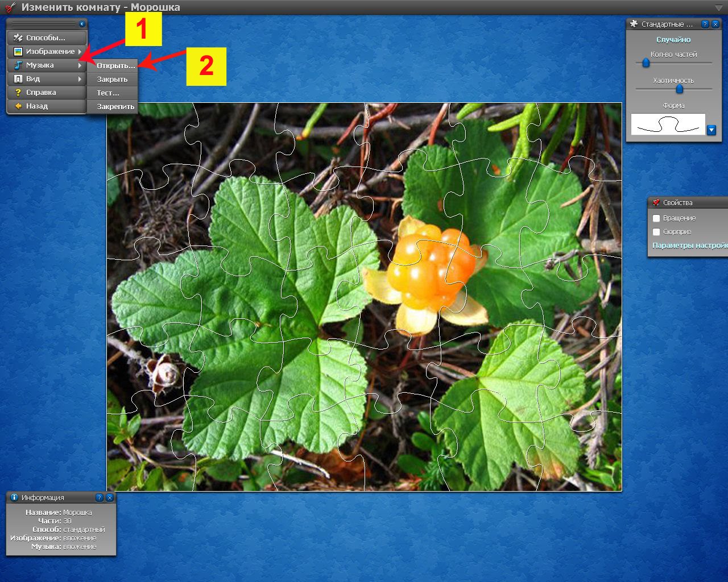
Task: Open the Справка help item
Action: (47, 92)
